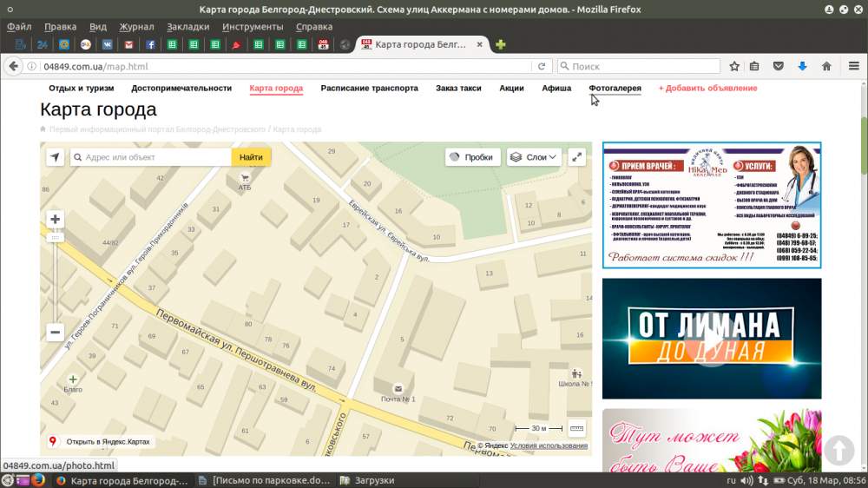
Task: Open the downloads arrow in toolbar
Action: (802, 66)
